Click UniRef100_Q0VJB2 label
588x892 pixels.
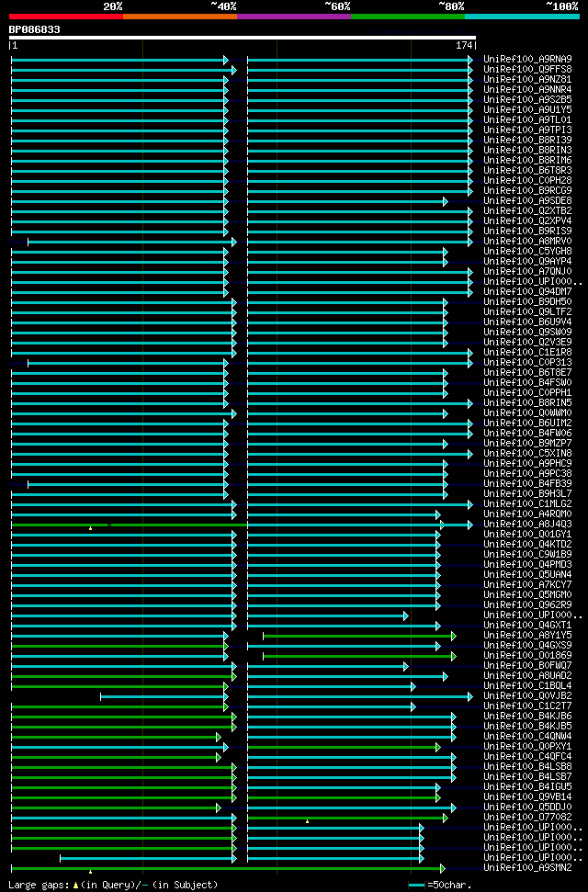coord(527,696)
